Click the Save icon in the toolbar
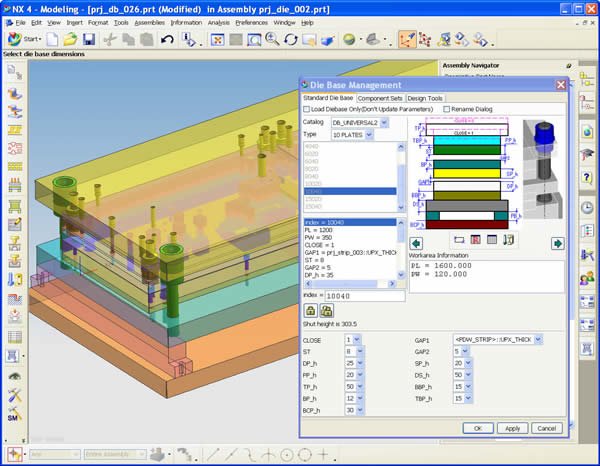The width and height of the screenshot is (600, 466). point(89,39)
